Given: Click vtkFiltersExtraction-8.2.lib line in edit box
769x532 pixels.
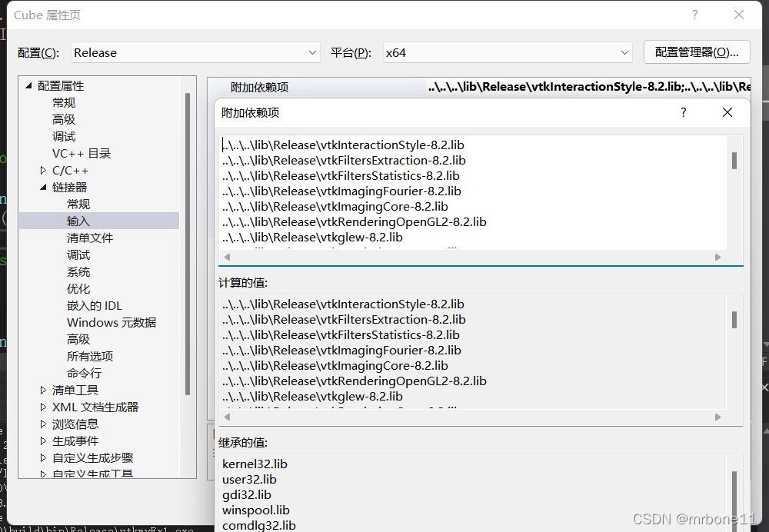Looking at the screenshot, I should (x=344, y=161).
